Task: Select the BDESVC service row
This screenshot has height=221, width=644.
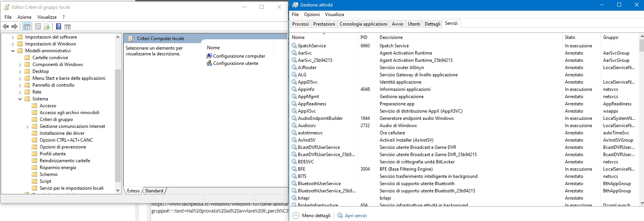Action: pyautogui.click(x=464, y=162)
